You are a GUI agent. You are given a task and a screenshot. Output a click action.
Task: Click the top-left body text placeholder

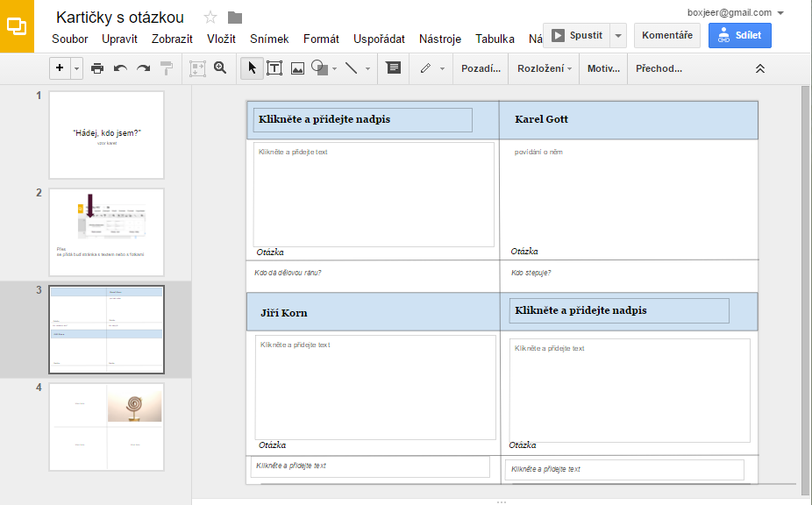pyautogui.click(x=374, y=195)
